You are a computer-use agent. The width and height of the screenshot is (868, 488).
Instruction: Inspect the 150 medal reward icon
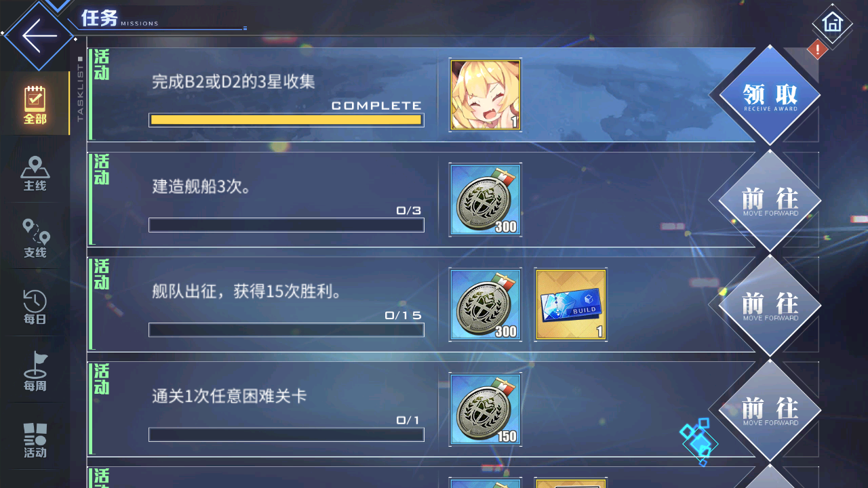pos(486,409)
